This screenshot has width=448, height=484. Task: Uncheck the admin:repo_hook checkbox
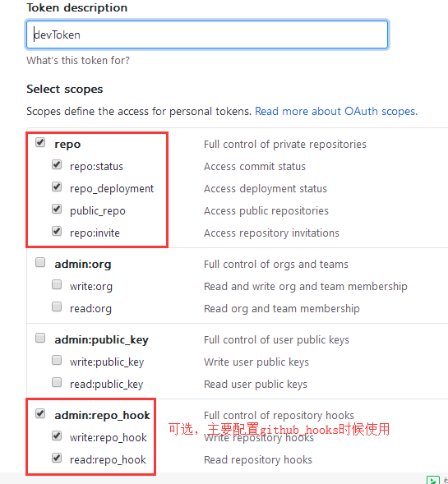[40, 413]
